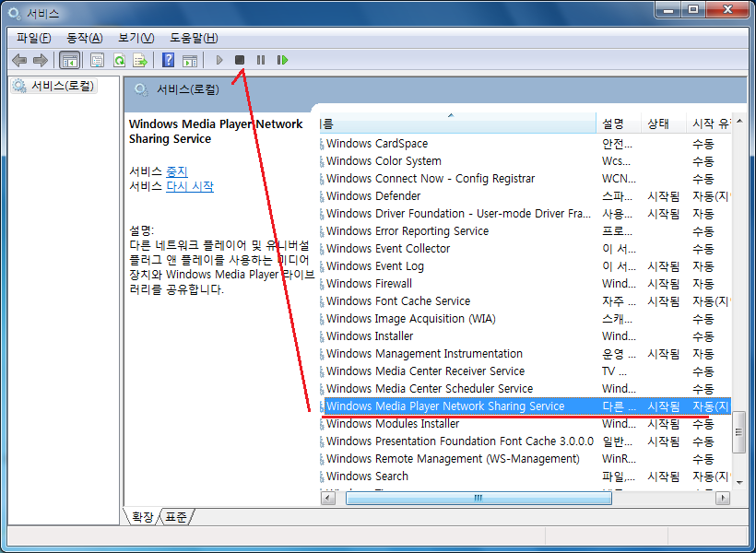This screenshot has height=553, width=756.
Task: Switch to the 표준 tab
Action: 176,517
